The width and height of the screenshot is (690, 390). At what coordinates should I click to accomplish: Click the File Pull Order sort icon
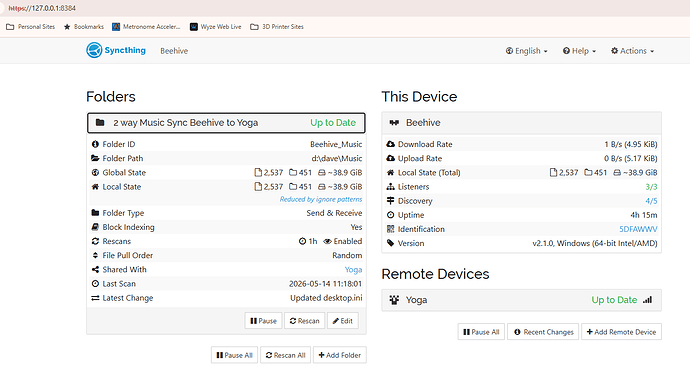(95, 255)
